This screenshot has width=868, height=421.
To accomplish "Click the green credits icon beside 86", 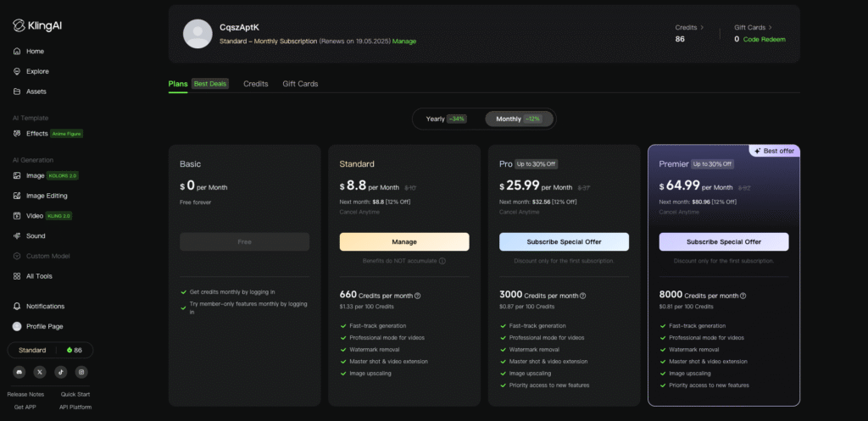I will pos(70,350).
